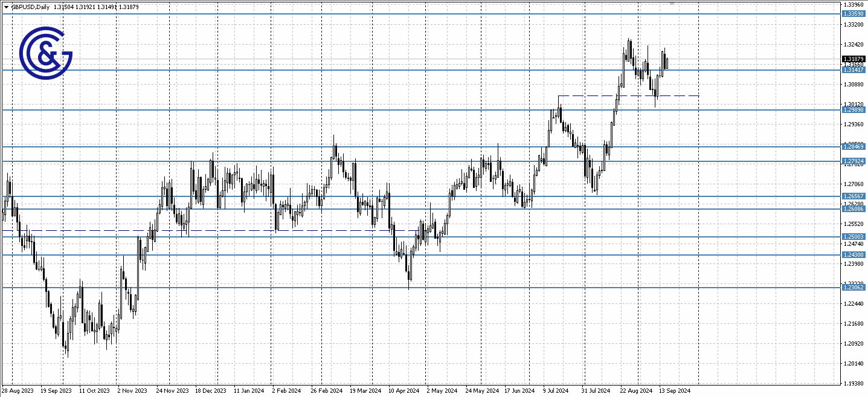Select the highlighted 1.33590 resistance level label
This screenshot has width=868, height=397.
pos(853,12)
